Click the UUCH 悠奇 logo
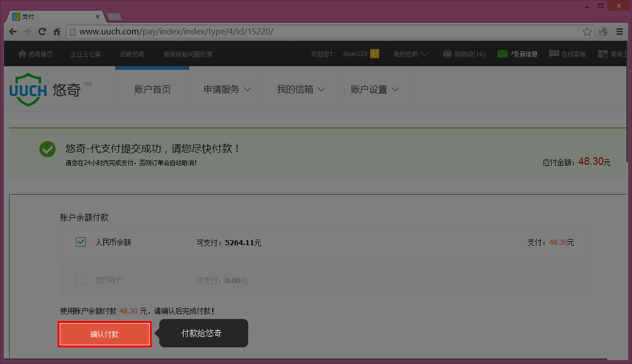Viewport: 632px width, 364px height. coord(50,89)
